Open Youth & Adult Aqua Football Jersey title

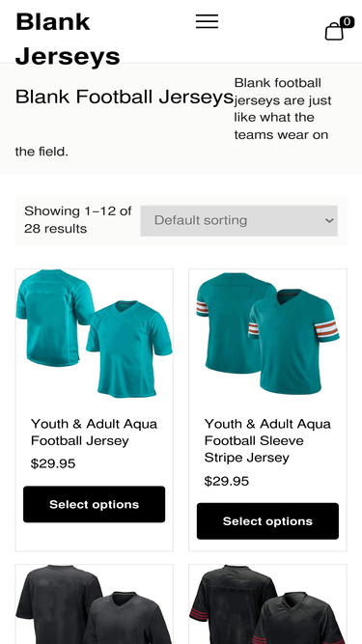(94, 433)
